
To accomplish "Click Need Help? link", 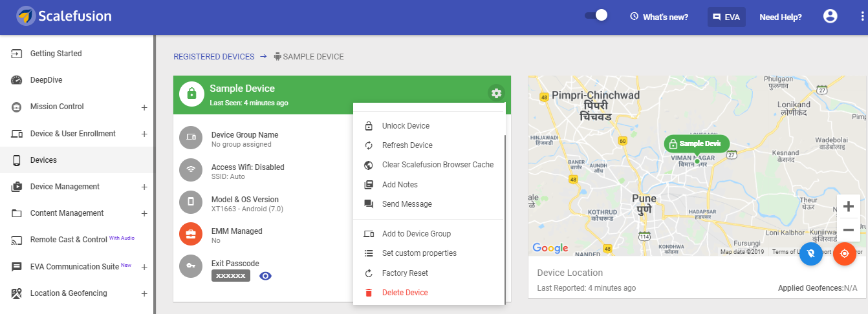I will point(780,17).
